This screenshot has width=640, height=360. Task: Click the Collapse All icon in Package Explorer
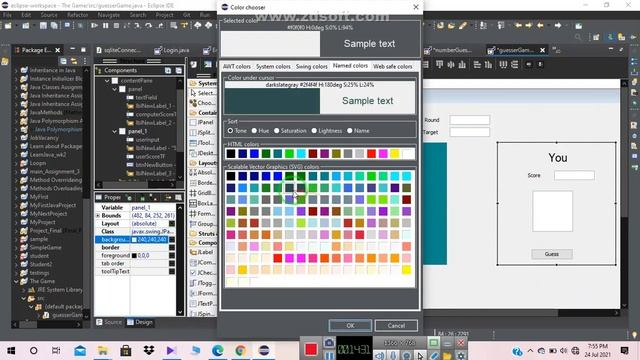(x=63, y=61)
